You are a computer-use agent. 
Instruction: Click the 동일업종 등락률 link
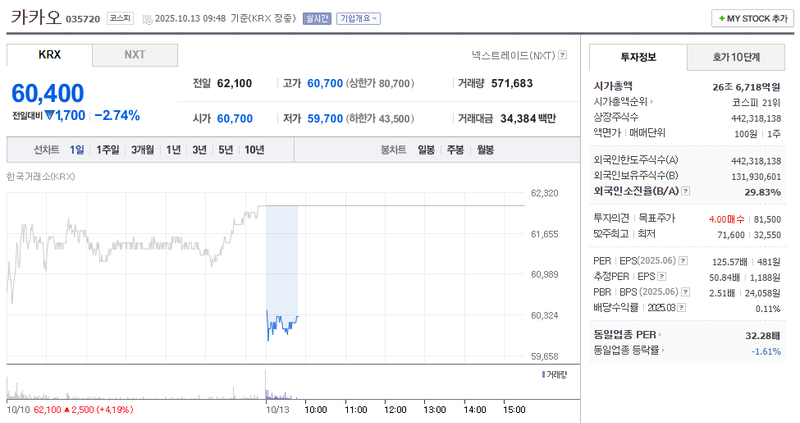coord(630,350)
